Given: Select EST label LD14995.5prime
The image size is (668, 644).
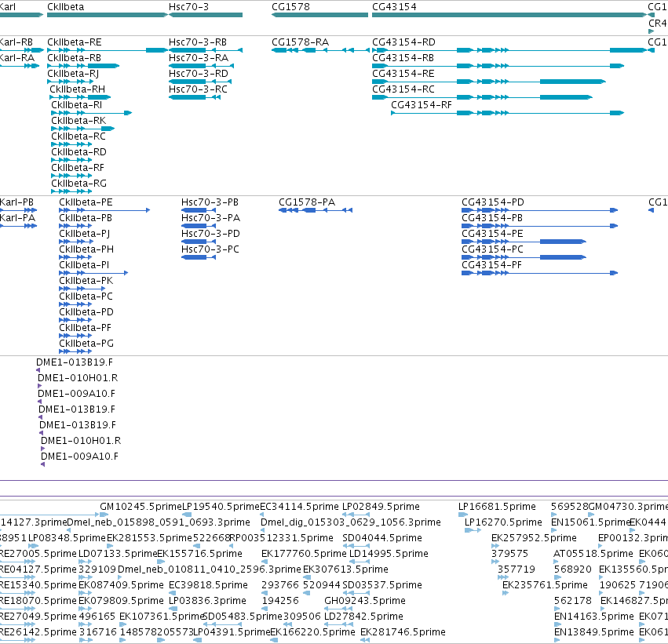Looking at the screenshot, I should pyautogui.click(x=389, y=554).
